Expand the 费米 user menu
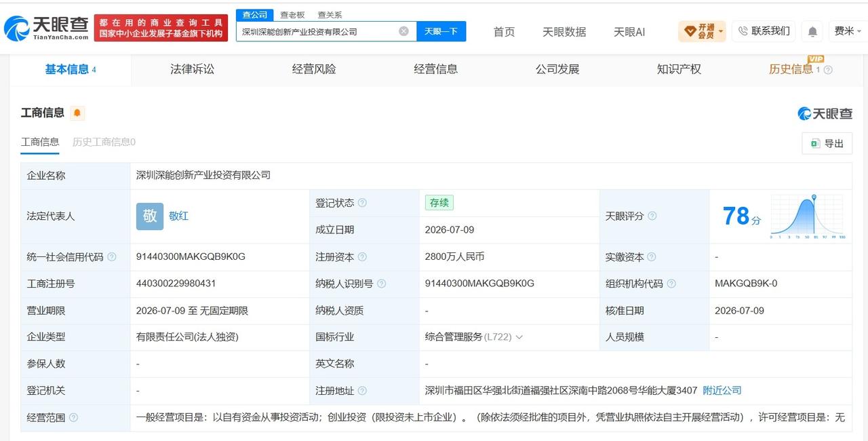868x441 pixels. 848,31
